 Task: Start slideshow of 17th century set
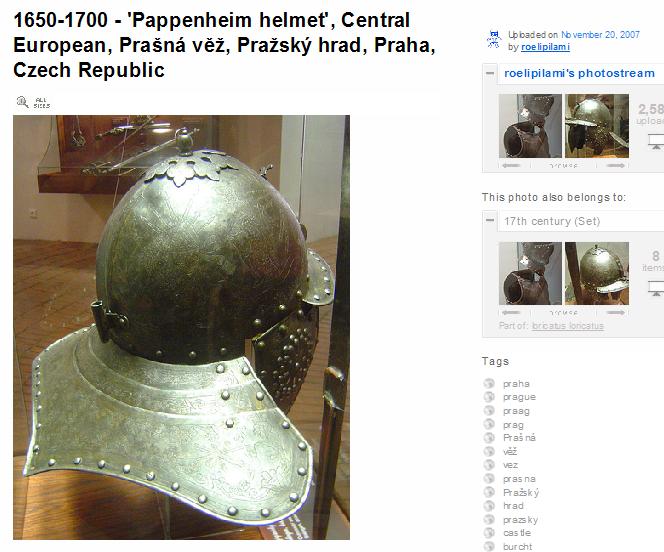pyautogui.click(x=656, y=289)
